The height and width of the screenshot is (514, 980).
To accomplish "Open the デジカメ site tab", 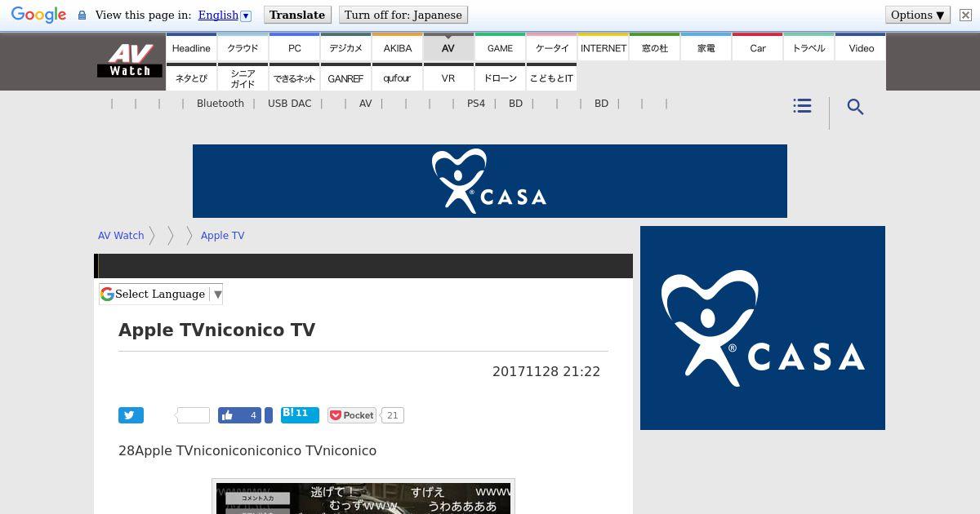I will 345,47.
